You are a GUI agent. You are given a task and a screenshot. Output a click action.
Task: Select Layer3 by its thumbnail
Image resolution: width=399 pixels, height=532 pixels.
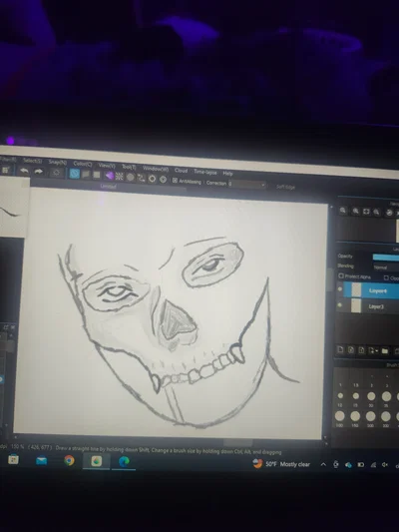tap(356, 305)
